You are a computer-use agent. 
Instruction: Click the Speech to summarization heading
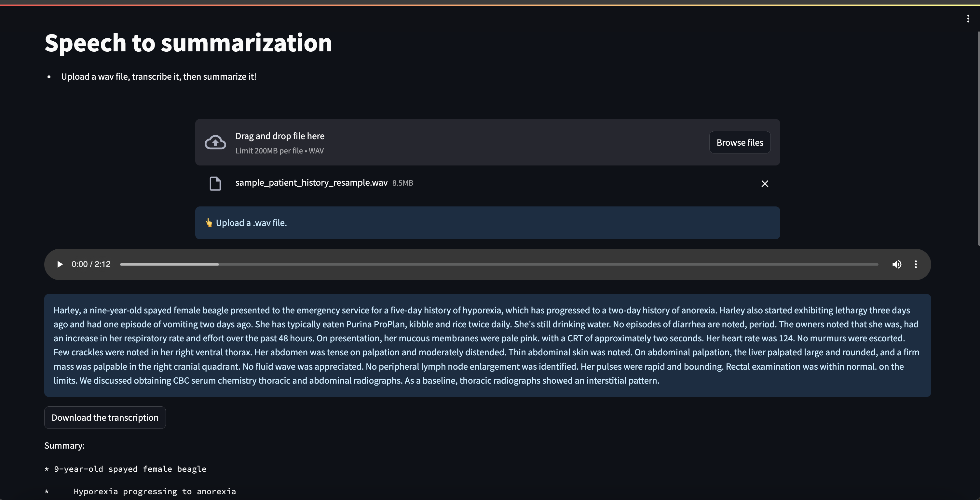click(188, 43)
